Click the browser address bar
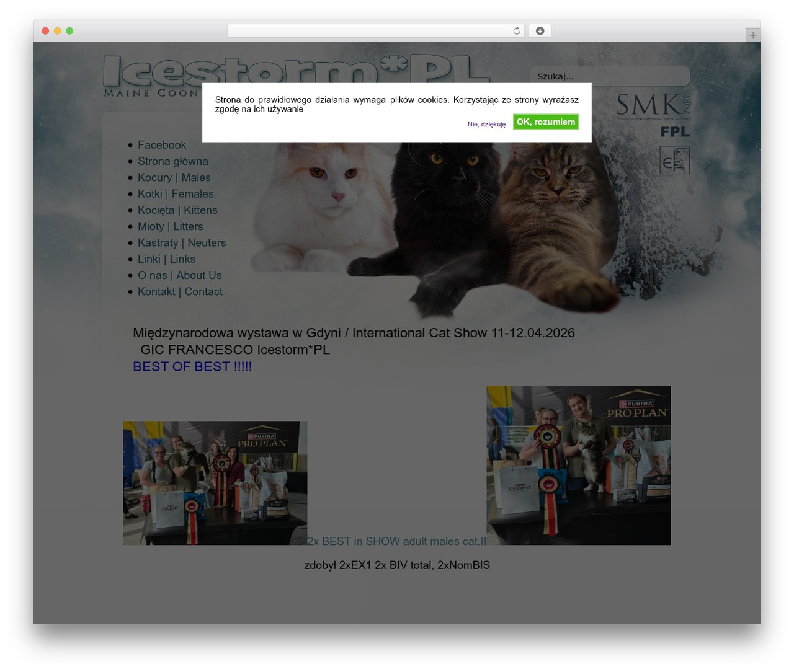This screenshot has width=794, height=672. pyautogui.click(x=375, y=31)
